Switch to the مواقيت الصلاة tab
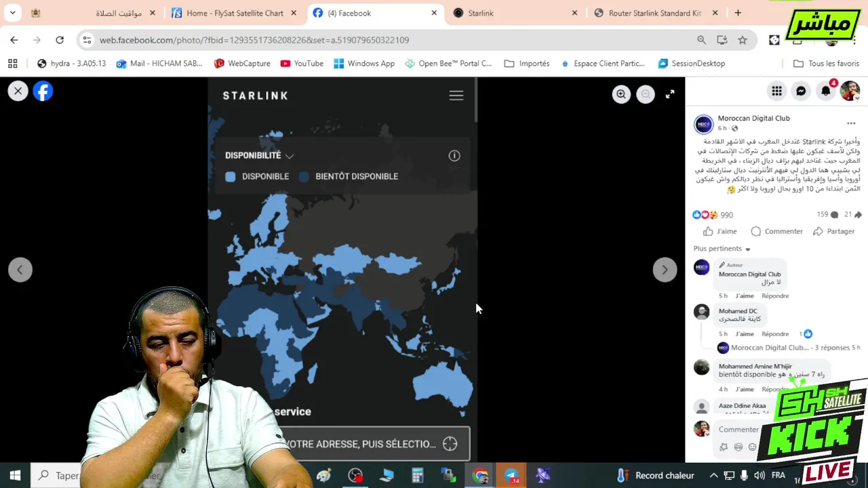This screenshot has height=488, width=868. coord(94,13)
